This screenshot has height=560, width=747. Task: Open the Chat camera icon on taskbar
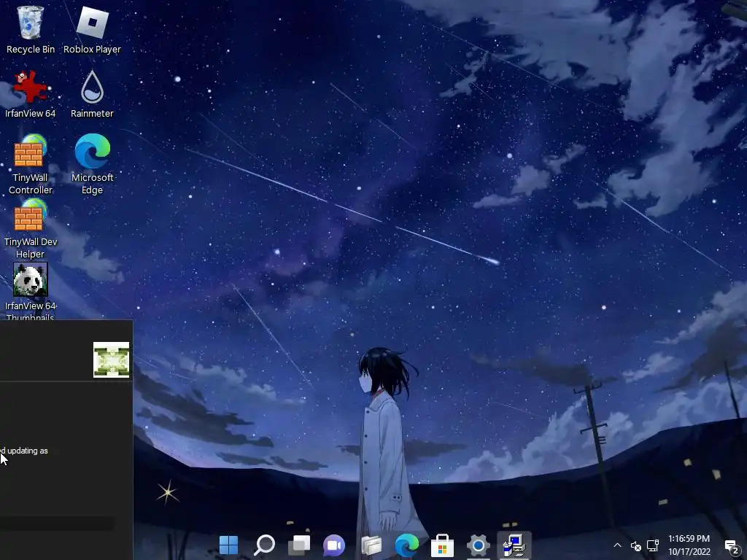coord(334,545)
